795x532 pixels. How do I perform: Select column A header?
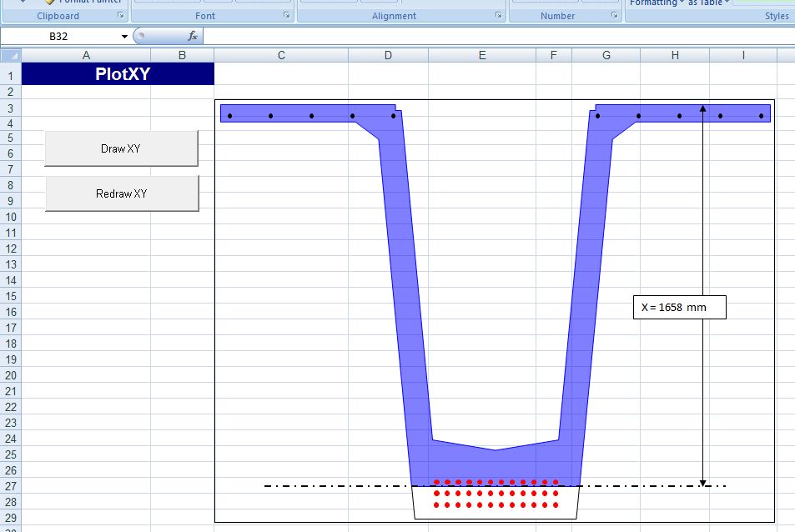click(86, 55)
